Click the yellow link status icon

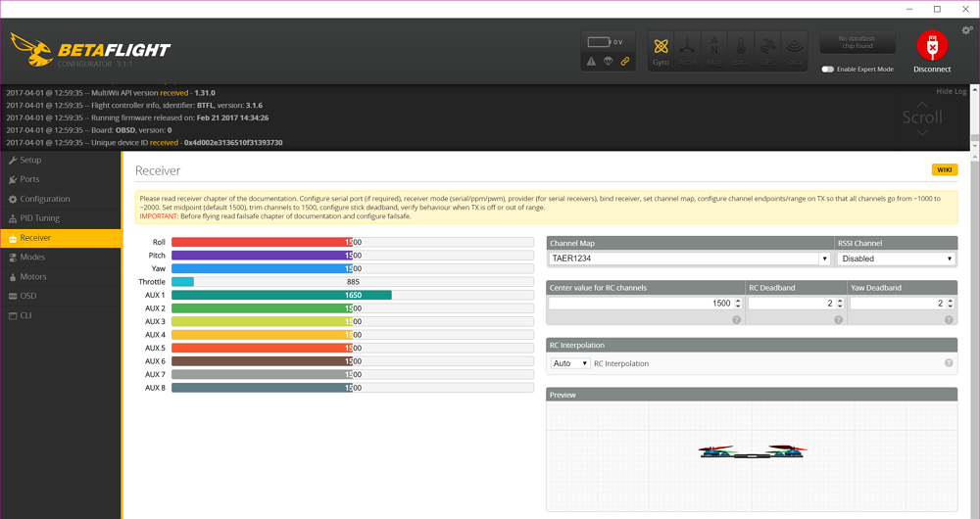(x=624, y=62)
